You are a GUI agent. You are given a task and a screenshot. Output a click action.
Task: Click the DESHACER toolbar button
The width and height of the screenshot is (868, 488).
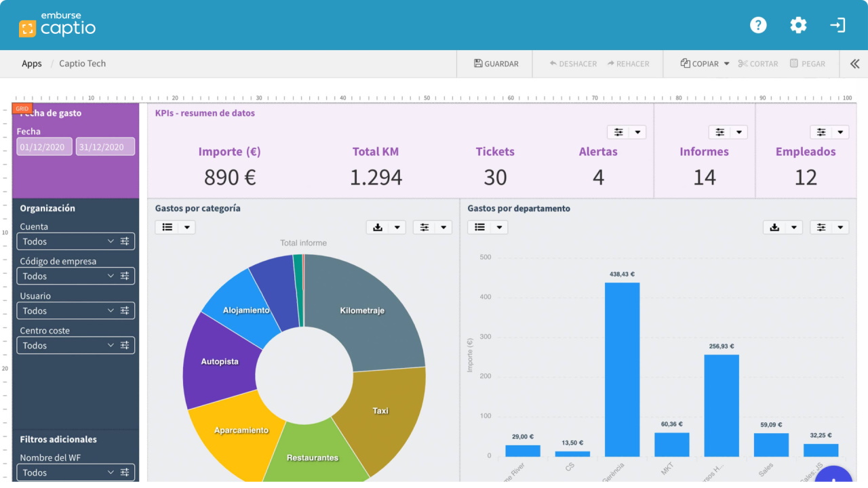573,64
